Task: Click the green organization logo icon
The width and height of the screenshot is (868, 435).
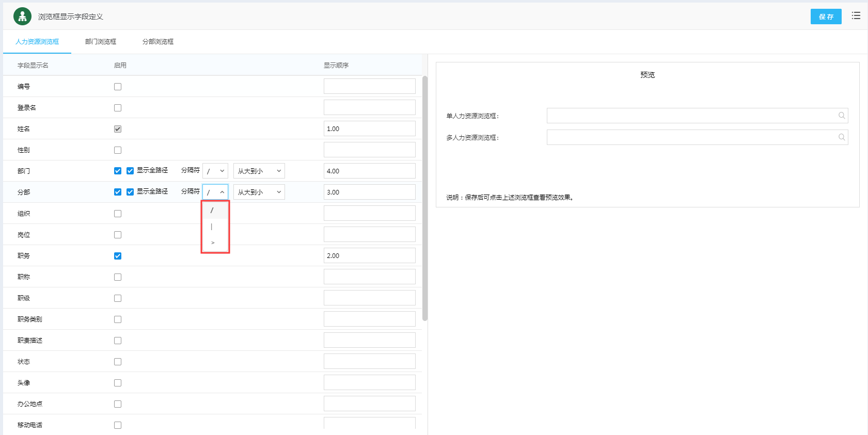Action: coord(22,17)
